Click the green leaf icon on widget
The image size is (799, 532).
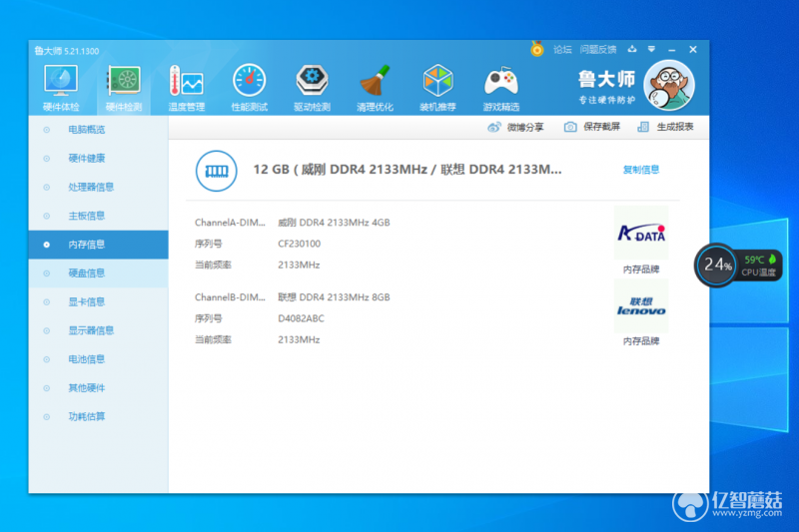[x=772, y=260]
